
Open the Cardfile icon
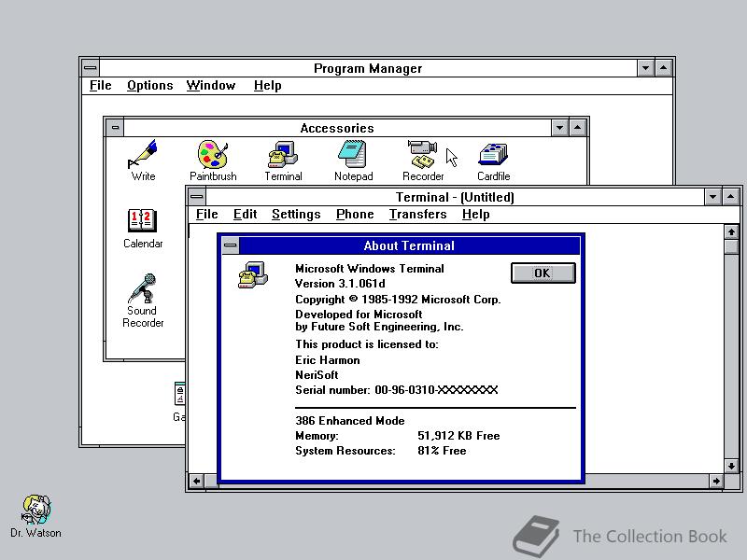(493, 160)
